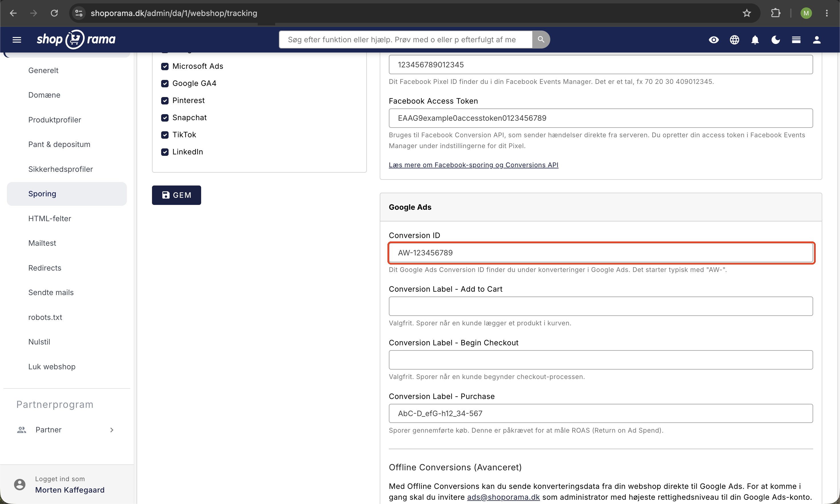Open browser extensions puzzle icon
Image resolution: width=840 pixels, height=504 pixels.
[x=775, y=13]
